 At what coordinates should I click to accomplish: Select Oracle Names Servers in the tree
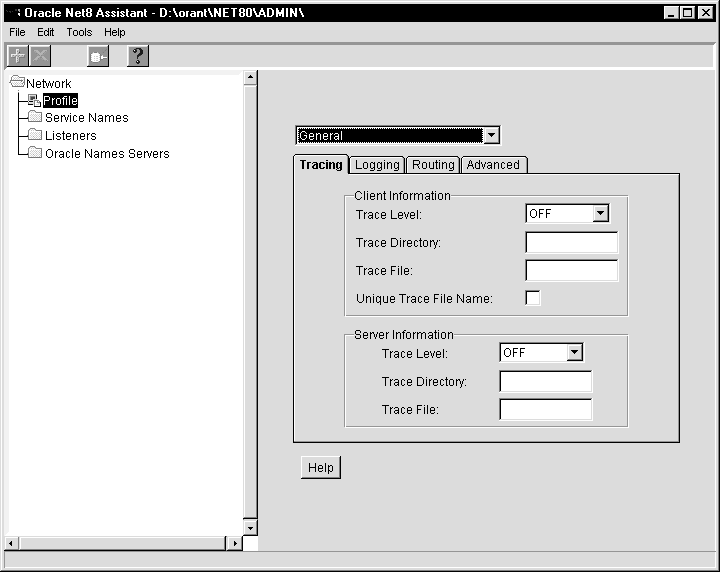[107, 153]
